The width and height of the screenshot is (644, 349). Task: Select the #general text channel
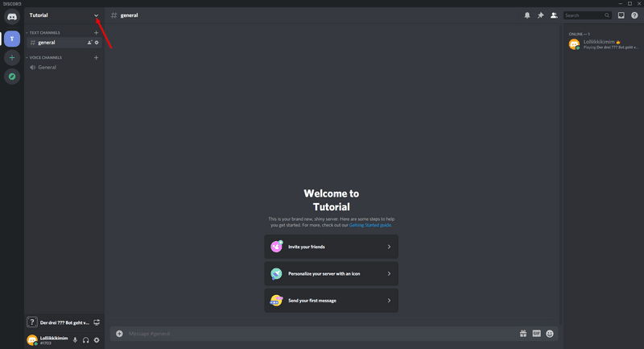pos(64,43)
